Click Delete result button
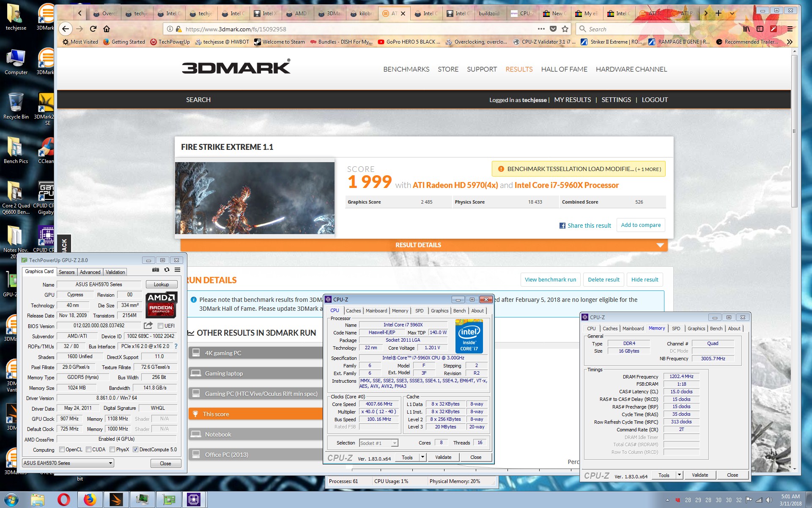The width and height of the screenshot is (812, 508). 604,279
